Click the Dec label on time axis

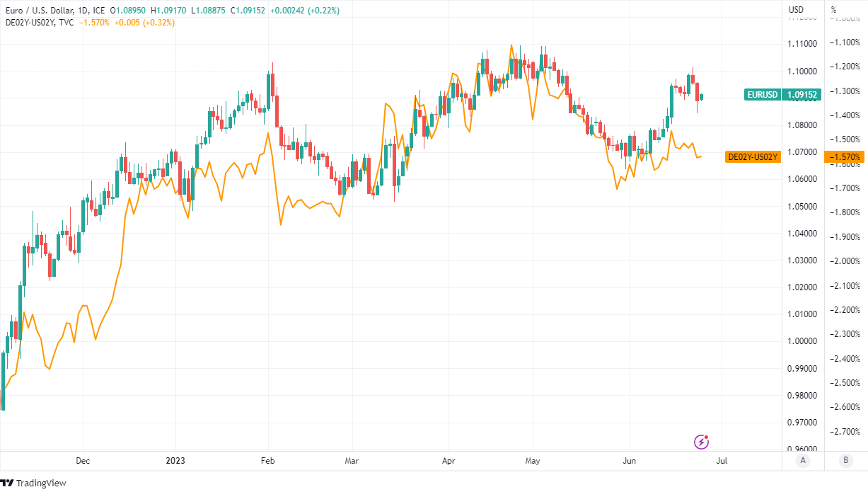[82, 460]
